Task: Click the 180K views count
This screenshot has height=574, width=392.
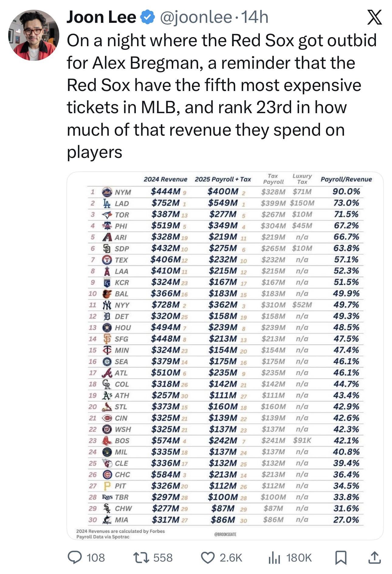Action: coord(299,558)
